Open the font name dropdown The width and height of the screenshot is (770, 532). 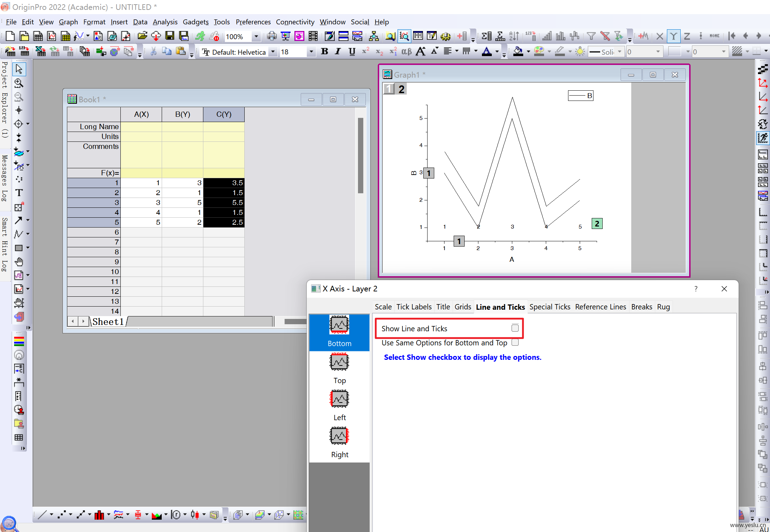tap(273, 52)
